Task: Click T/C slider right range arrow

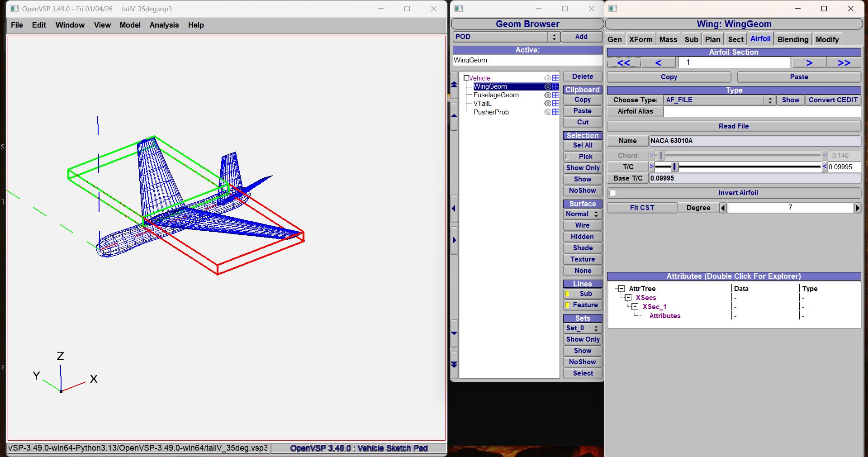Action: pyautogui.click(x=825, y=167)
